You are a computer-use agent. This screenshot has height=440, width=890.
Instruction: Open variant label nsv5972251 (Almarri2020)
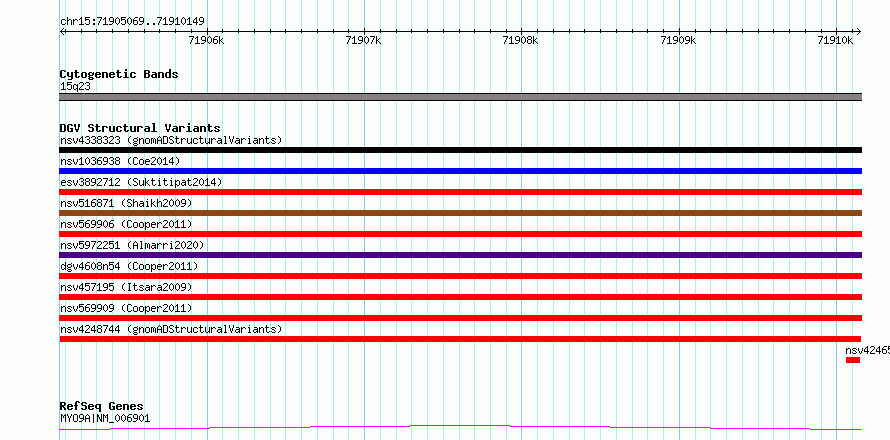pos(132,245)
